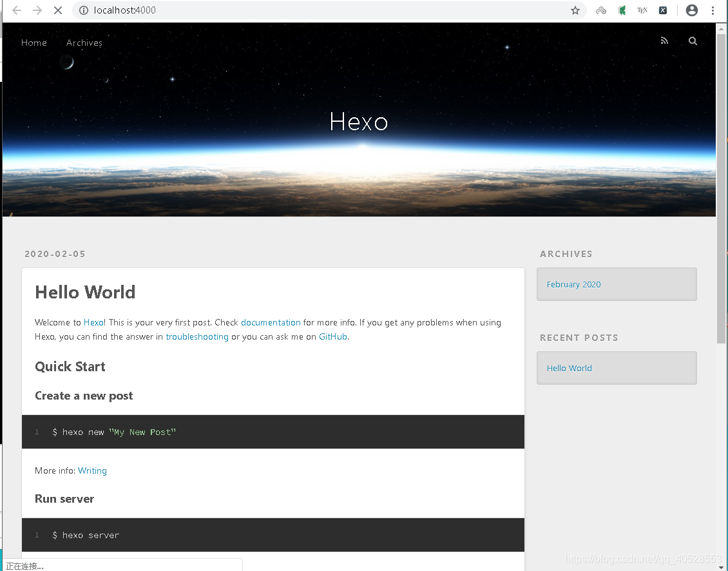This screenshot has width=728, height=571.
Task: Click scrollbar up arrow
Action: click(x=721, y=28)
